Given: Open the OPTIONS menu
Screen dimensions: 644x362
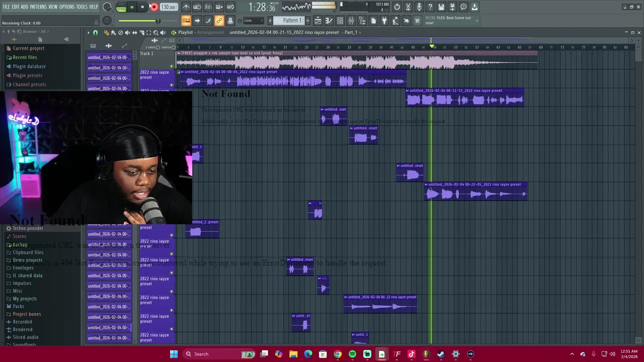Looking at the screenshot, I should pyautogui.click(x=67, y=7).
